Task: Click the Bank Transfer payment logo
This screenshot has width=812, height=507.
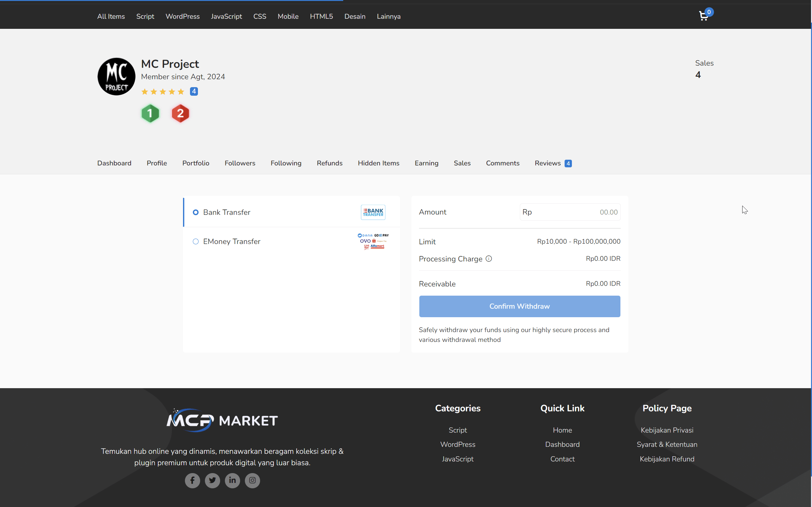Action: [372, 212]
